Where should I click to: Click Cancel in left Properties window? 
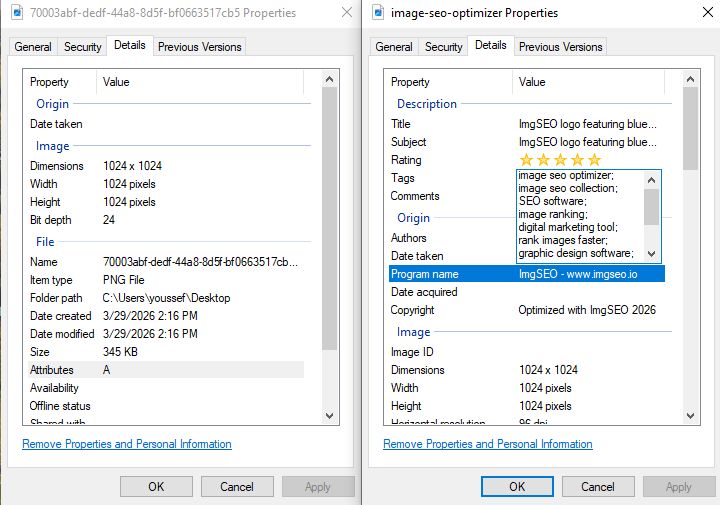click(237, 487)
